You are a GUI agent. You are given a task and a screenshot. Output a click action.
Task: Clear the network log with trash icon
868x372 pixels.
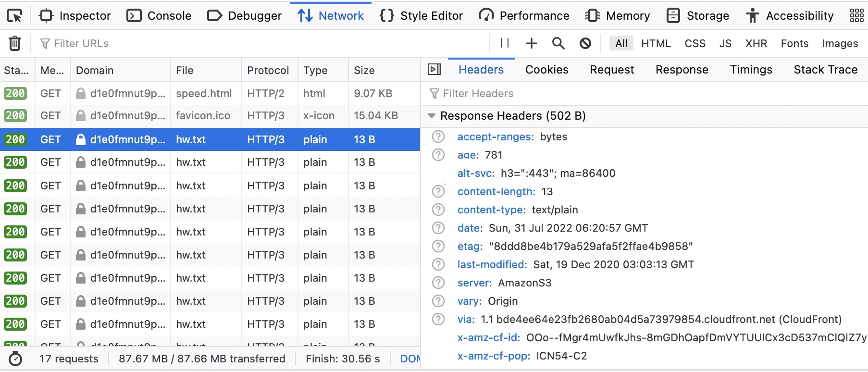15,43
